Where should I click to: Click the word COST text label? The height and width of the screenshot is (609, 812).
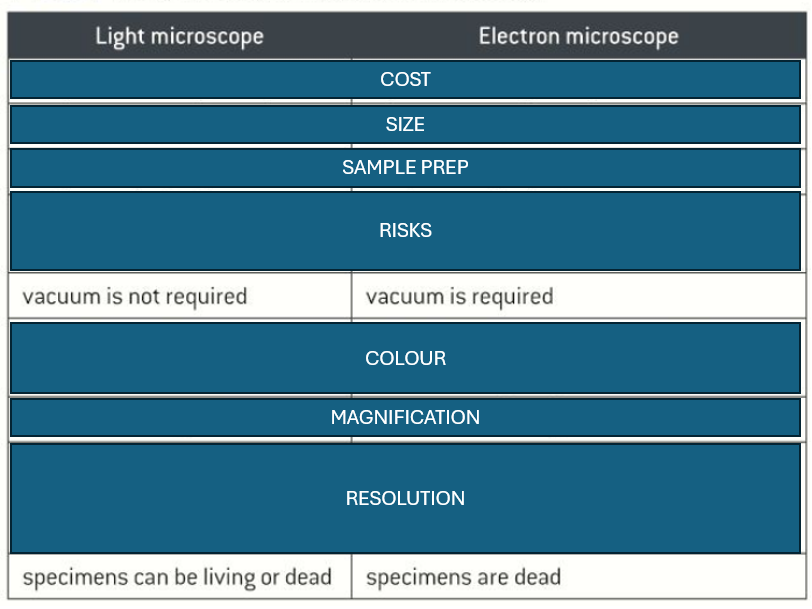(x=405, y=80)
